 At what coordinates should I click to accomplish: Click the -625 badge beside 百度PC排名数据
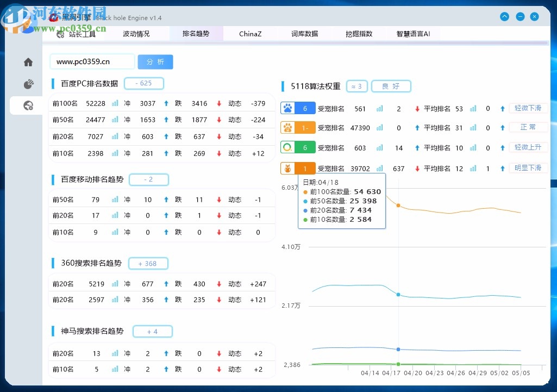[x=143, y=84]
